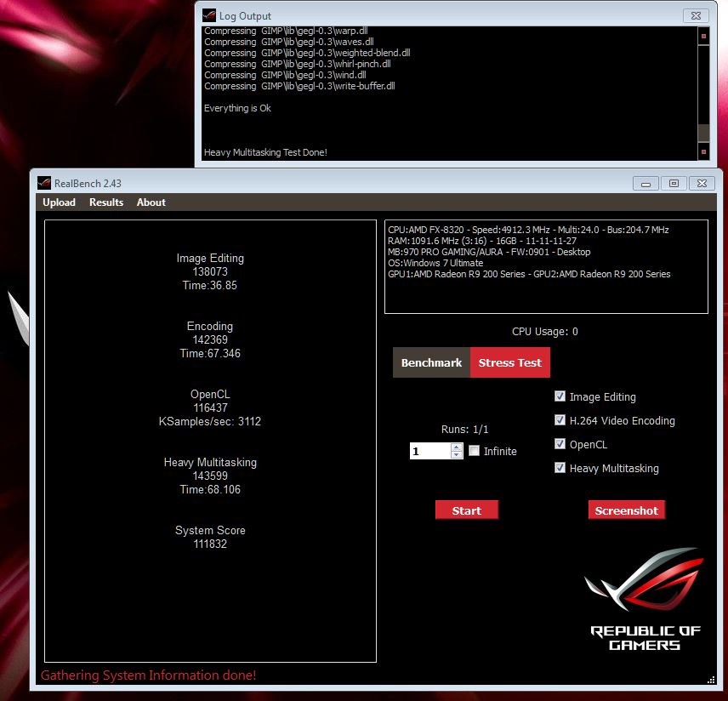
Task: Click the Screenshot button
Action: coord(626,510)
